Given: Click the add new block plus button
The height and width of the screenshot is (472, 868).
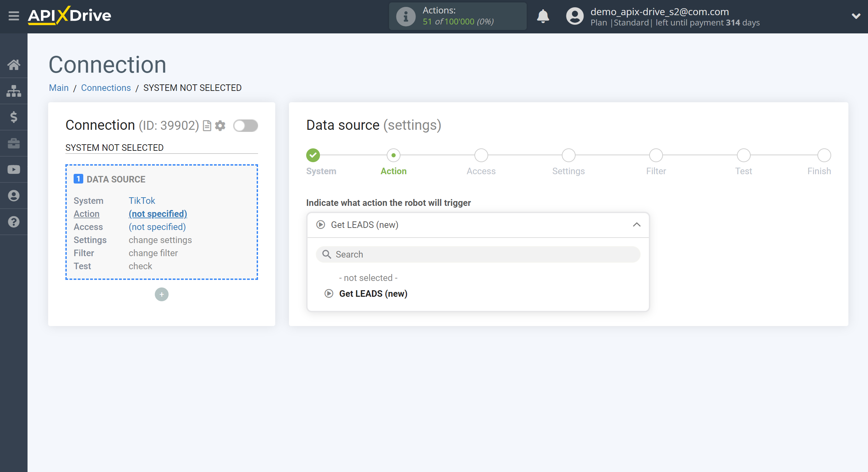Looking at the screenshot, I should click(x=161, y=294).
